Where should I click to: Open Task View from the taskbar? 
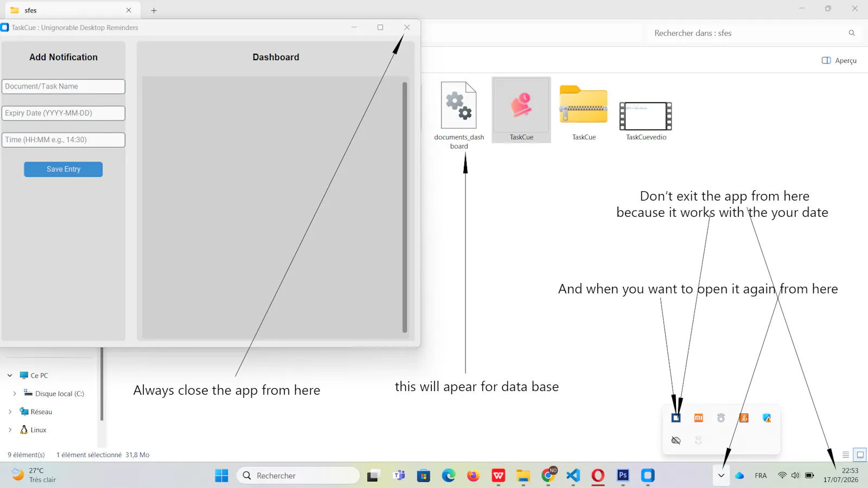tap(373, 476)
